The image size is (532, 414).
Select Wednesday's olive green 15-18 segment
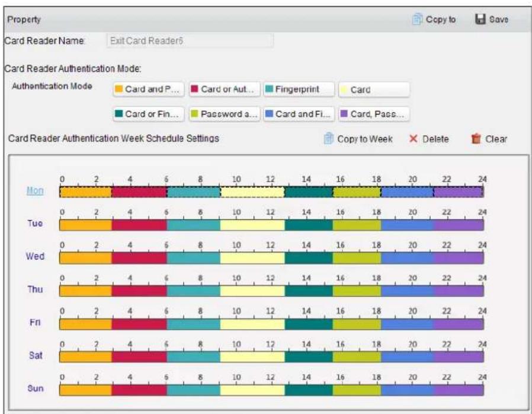[x=357, y=258]
